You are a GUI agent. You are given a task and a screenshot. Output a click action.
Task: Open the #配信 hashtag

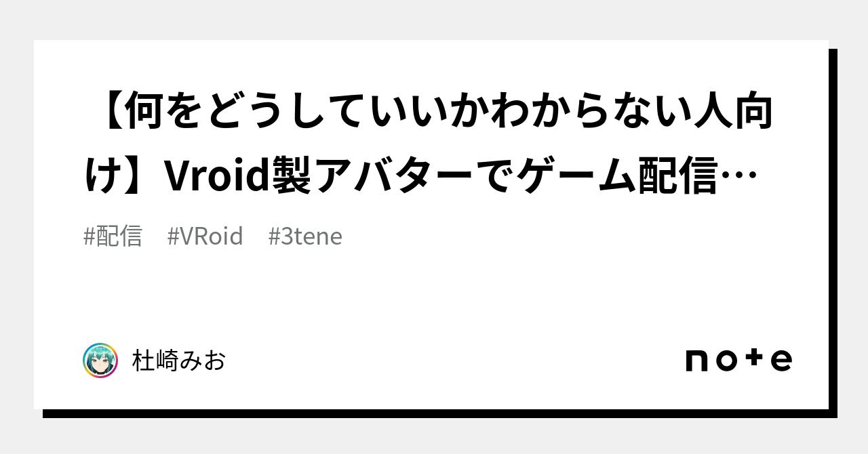coord(113,236)
